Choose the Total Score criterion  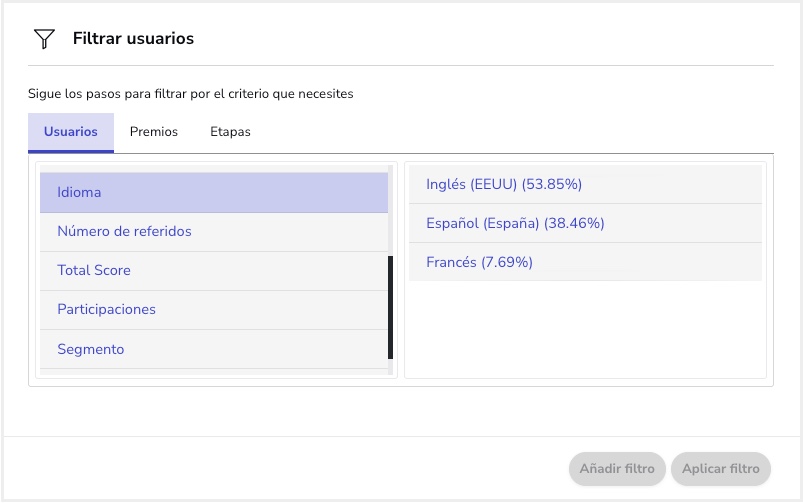[214, 270]
